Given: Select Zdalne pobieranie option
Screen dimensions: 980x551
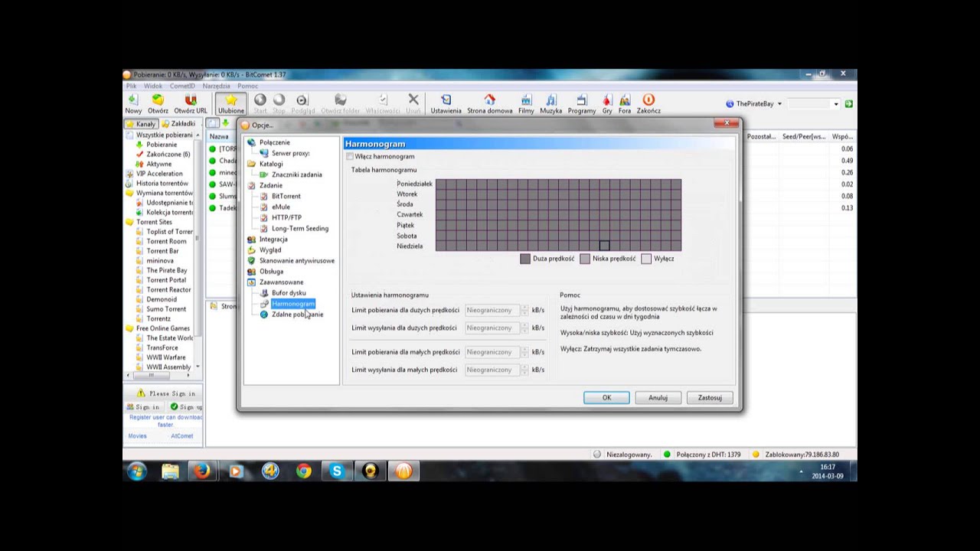Looking at the screenshot, I should (297, 314).
